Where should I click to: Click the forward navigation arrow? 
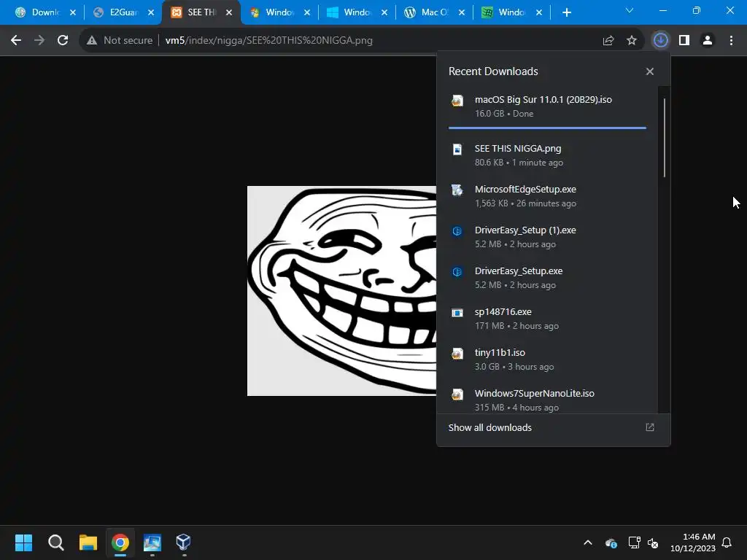(39, 41)
